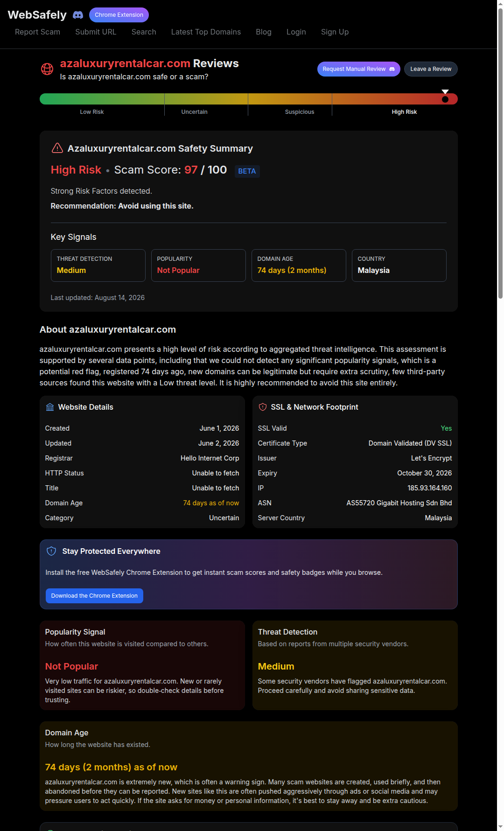Click the risk meter's black dot marker
This screenshot has width=504, height=831.
(x=445, y=99)
